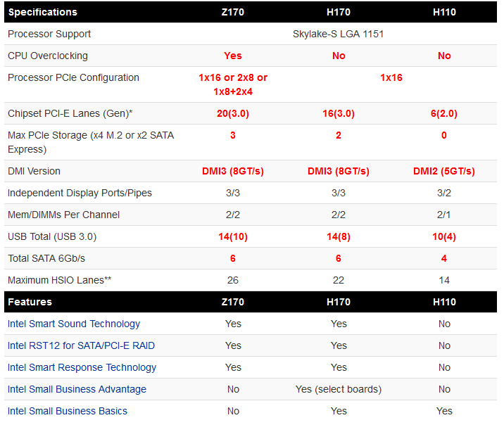The height and width of the screenshot is (432, 504).
Task: Click the '16(3.0)' value
Action: click(x=339, y=114)
